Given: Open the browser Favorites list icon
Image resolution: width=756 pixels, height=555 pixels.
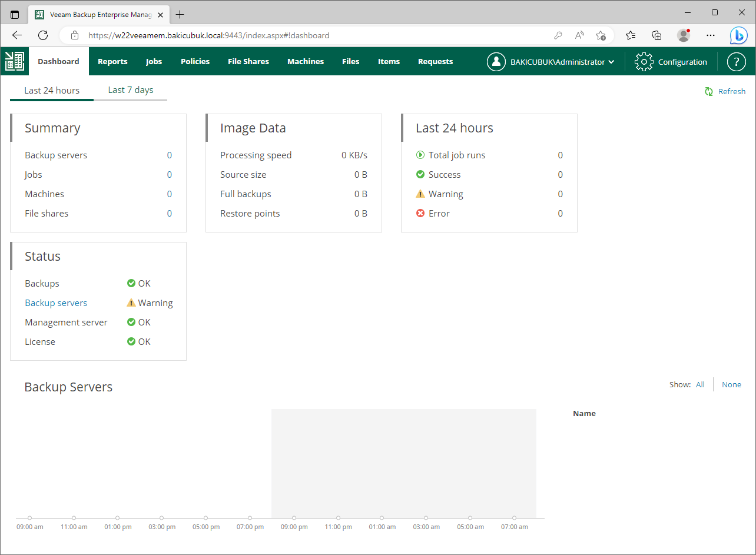Looking at the screenshot, I should [x=631, y=35].
